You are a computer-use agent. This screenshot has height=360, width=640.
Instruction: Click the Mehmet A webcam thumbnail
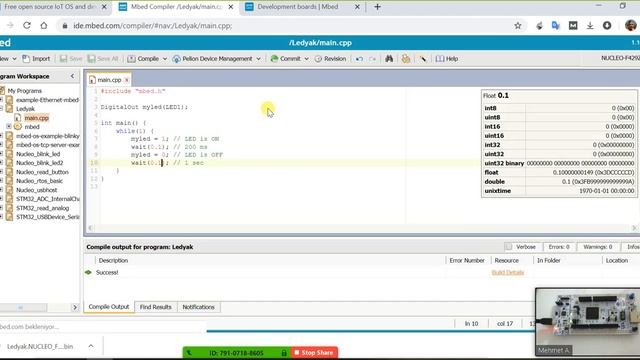pyautogui.click(x=588, y=322)
